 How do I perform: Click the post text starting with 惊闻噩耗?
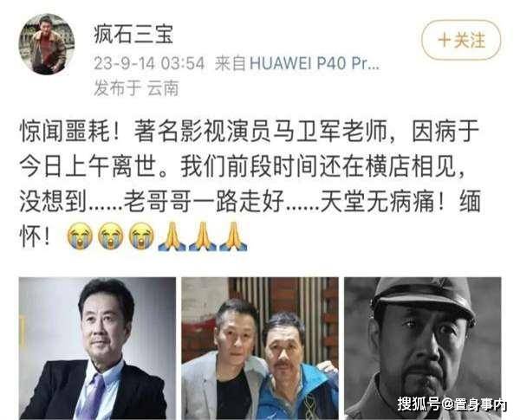point(250,184)
